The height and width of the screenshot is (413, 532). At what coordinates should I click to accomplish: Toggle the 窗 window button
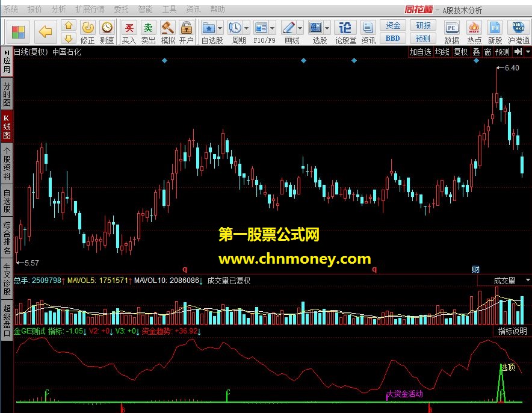pos(487,52)
